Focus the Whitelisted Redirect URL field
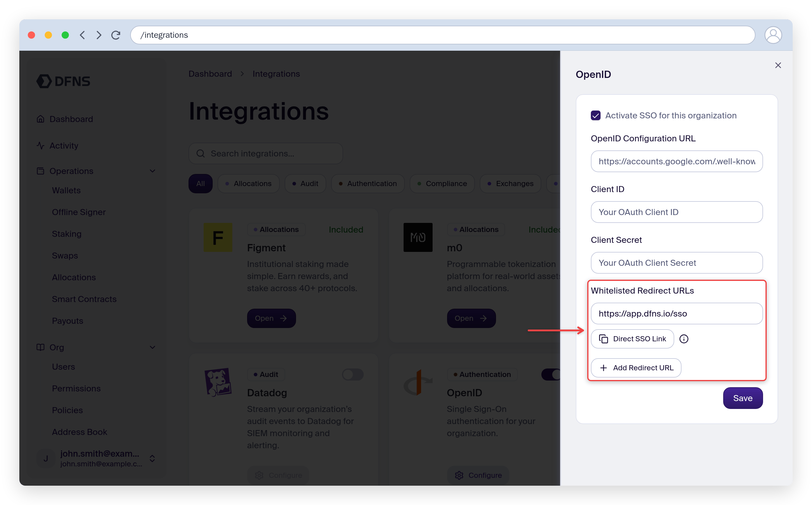 [x=676, y=314]
